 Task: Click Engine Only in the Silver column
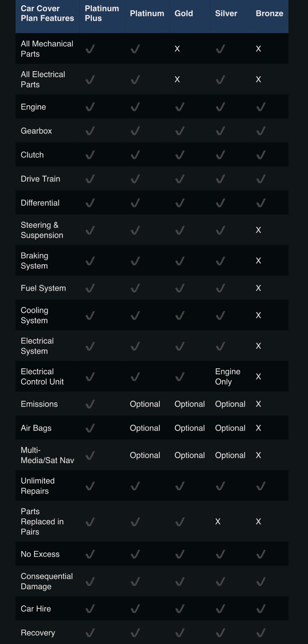pyautogui.click(x=228, y=377)
